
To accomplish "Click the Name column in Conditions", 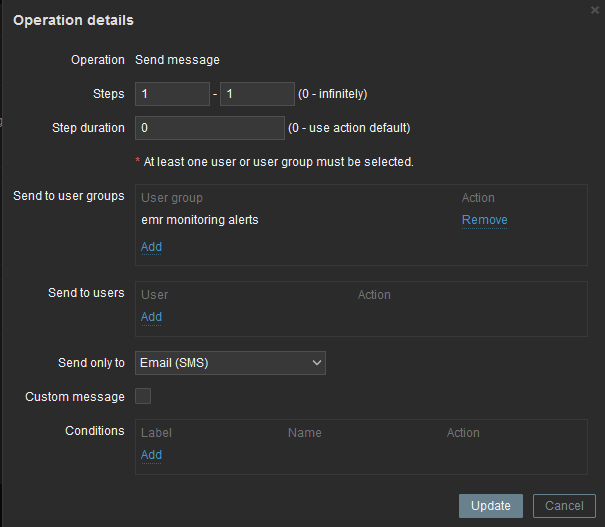I will coord(304,433).
